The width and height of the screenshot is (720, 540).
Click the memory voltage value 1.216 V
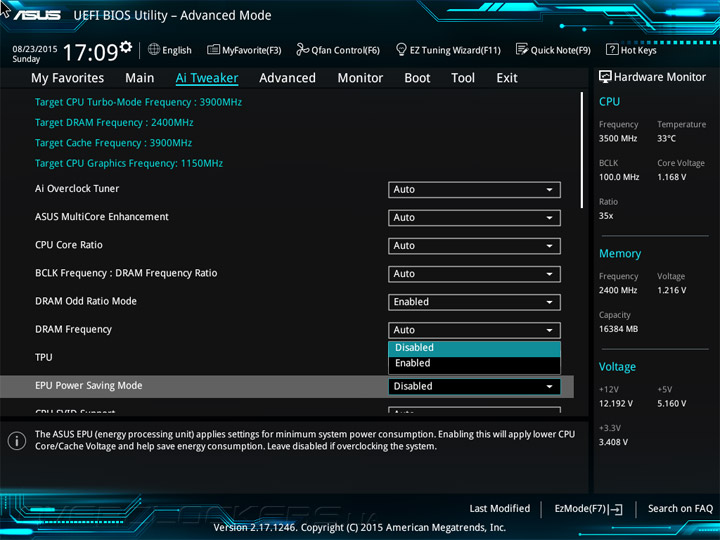point(672,290)
